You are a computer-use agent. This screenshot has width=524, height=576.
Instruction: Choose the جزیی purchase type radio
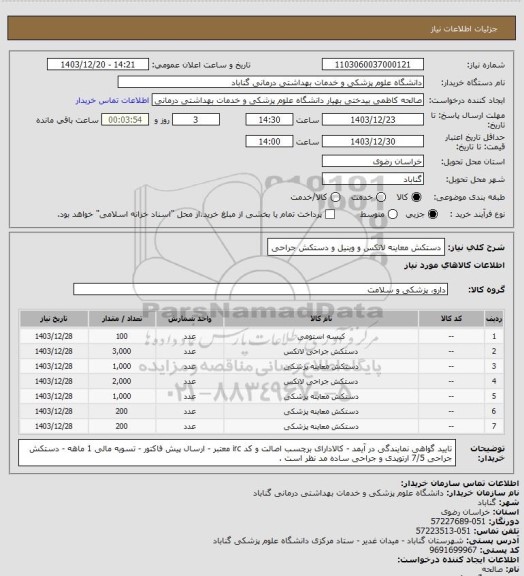coord(434,214)
